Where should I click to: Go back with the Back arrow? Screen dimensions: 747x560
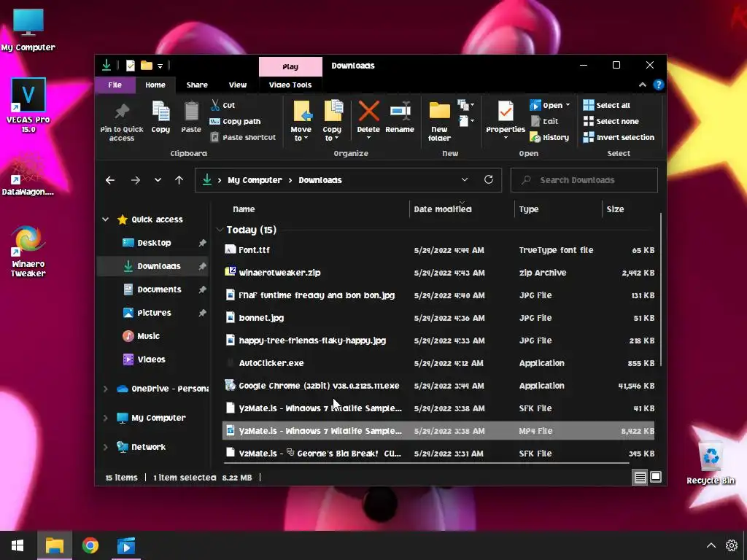coord(110,180)
